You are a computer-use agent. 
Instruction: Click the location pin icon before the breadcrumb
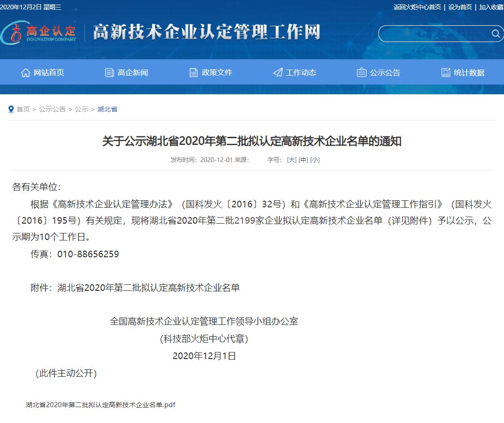point(11,109)
